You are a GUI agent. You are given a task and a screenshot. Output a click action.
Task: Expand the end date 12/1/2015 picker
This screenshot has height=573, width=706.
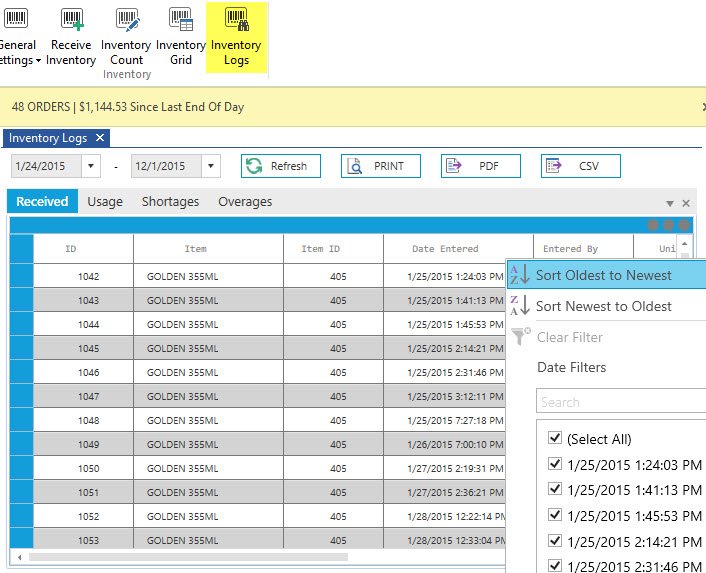[211, 166]
